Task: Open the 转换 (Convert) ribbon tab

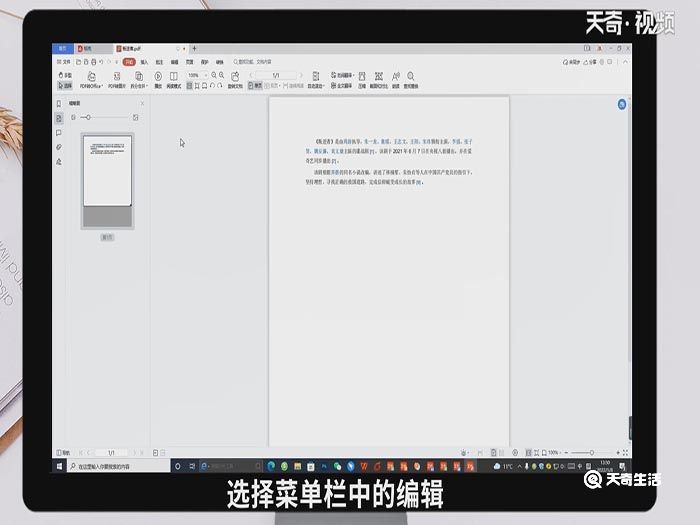Action: click(220, 62)
